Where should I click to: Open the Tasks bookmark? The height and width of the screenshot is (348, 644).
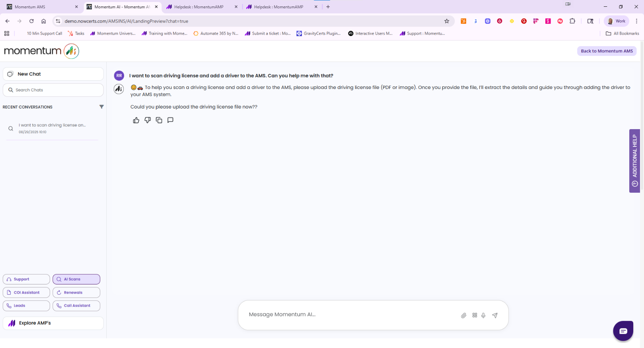[76, 33]
